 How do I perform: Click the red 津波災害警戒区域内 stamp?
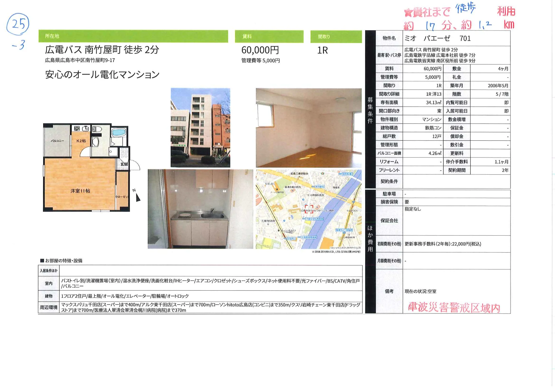pos(454,308)
